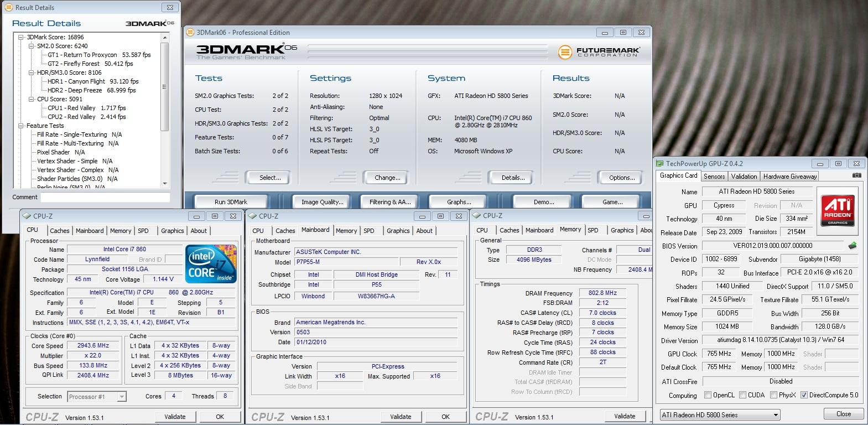The height and width of the screenshot is (425, 868).
Task: Open Caches tab in the CPU-Z window showing Processor
Action: click(60, 231)
